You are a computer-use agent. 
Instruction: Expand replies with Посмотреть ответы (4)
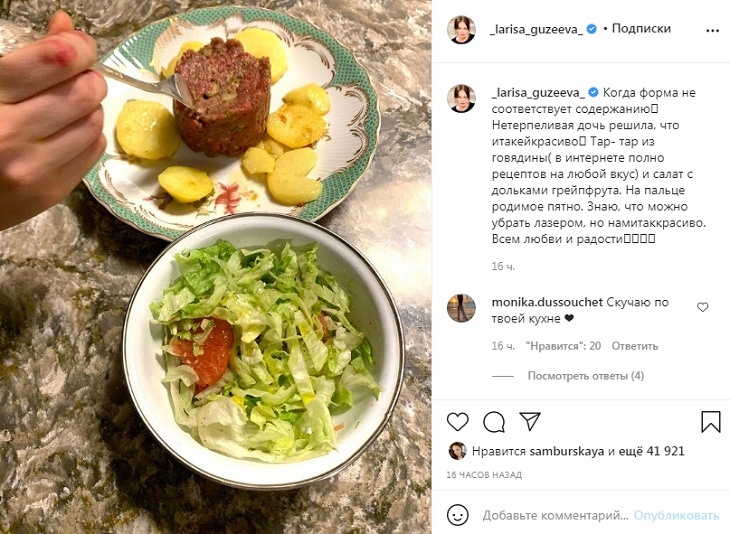pos(586,376)
